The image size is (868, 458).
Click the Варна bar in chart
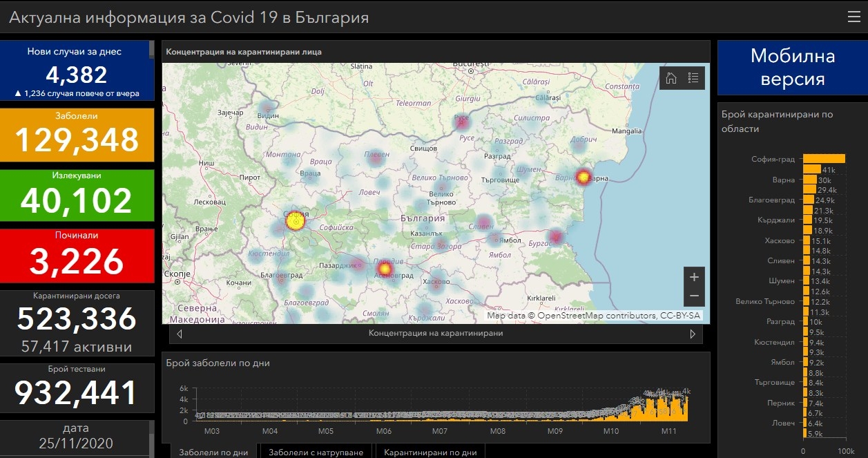809,180
